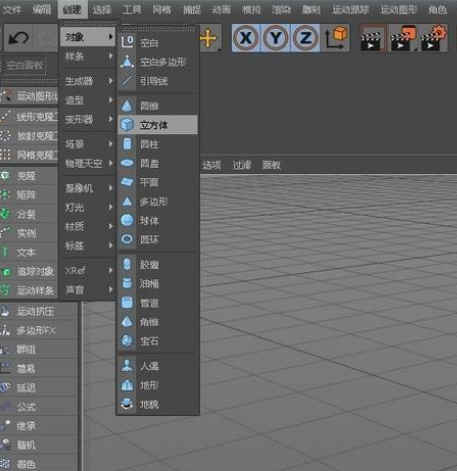Click the coordinate system cube icon
Viewport: 457px width, 471px height.
coord(336,38)
